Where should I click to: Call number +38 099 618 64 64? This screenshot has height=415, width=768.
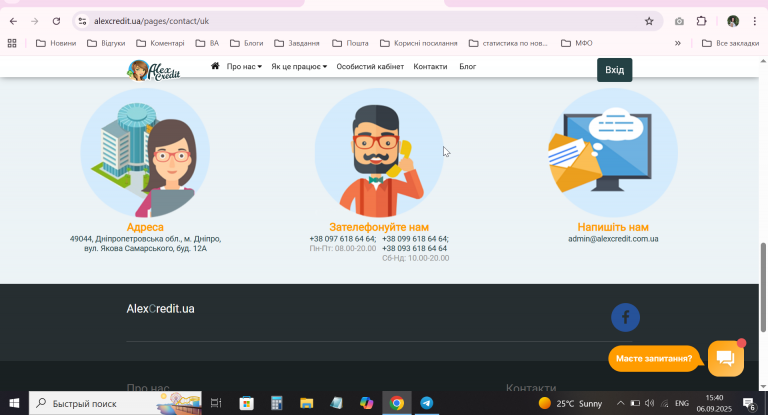pyautogui.click(x=415, y=239)
